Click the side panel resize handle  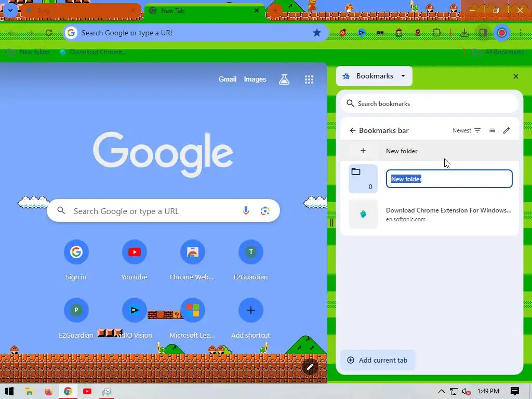pyautogui.click(x=331, y=222)
